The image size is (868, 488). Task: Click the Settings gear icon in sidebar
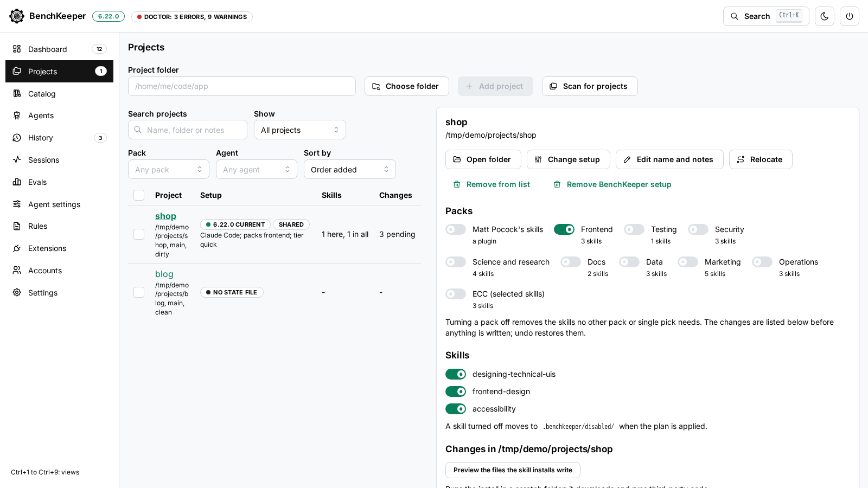(17, 292)
